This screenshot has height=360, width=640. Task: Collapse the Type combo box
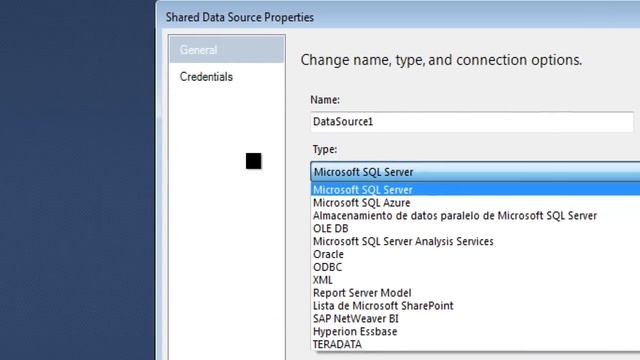475,172
